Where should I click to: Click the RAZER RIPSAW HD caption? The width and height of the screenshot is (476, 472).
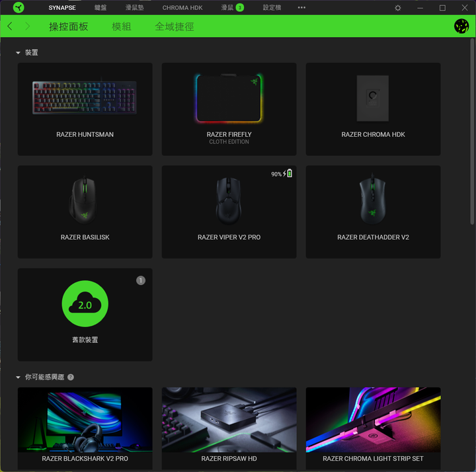point(229,459)
